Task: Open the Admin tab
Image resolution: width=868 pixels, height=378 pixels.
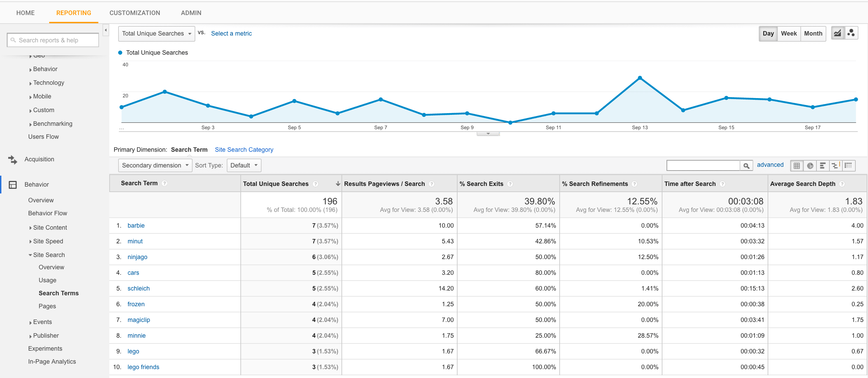Action: coord(191,13)
